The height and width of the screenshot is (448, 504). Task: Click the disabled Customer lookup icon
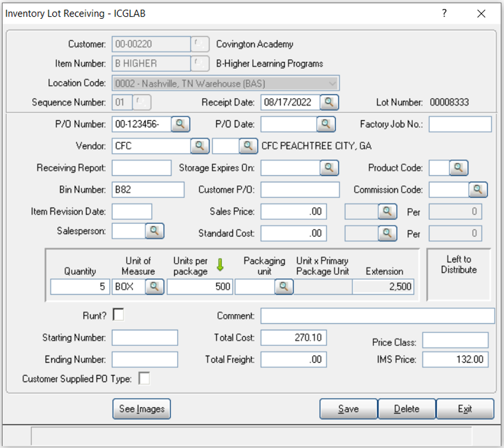click(x=200, y=44)
